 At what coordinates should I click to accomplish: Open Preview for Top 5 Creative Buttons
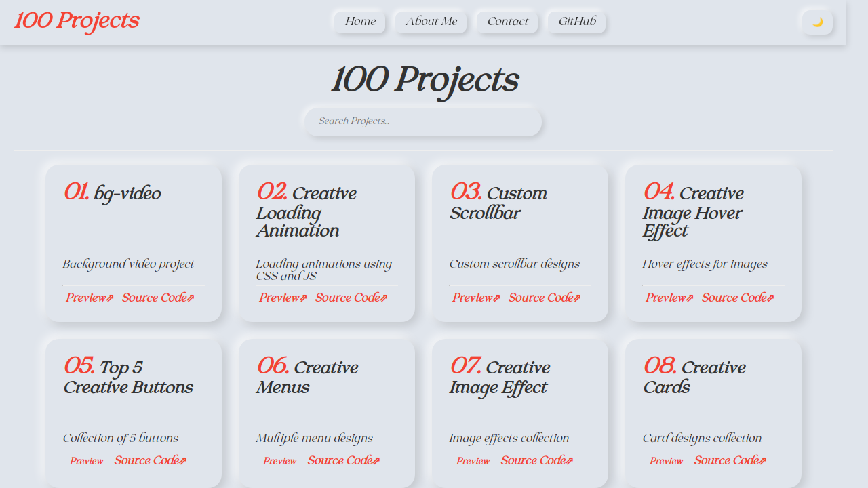click(86, 460)
